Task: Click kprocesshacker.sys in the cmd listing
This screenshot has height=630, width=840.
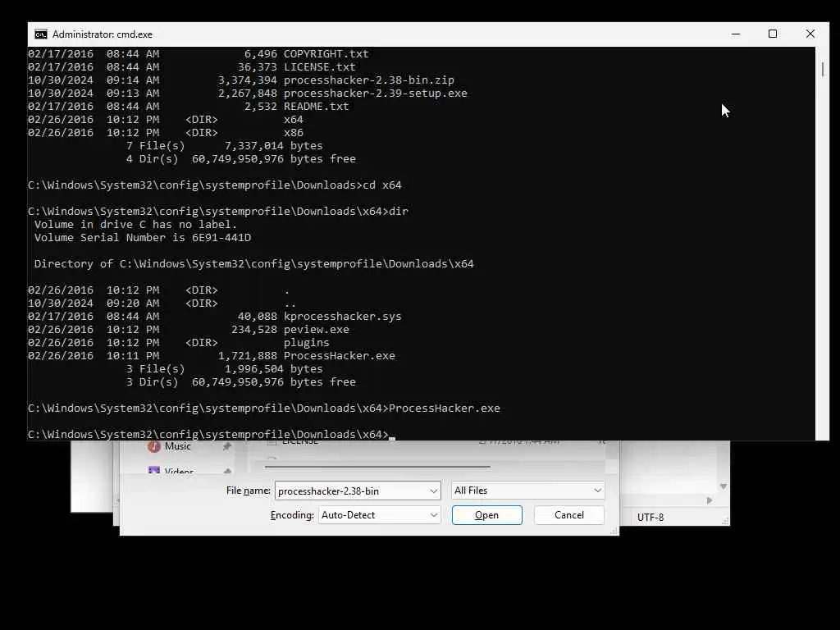Action: pos(342,317)
